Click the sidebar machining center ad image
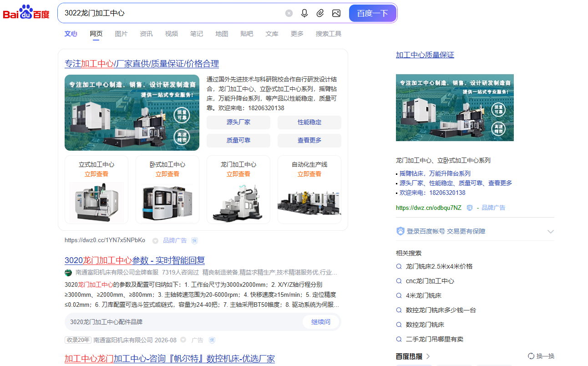The width and height of the screenshot is (588, 366). point(455,107)
